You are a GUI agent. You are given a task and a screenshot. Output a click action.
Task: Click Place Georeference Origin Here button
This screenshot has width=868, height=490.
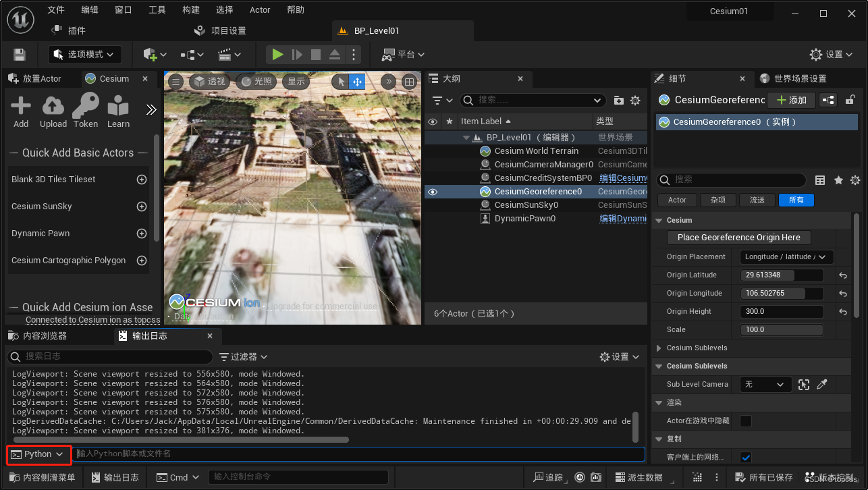tap(739, 238)
